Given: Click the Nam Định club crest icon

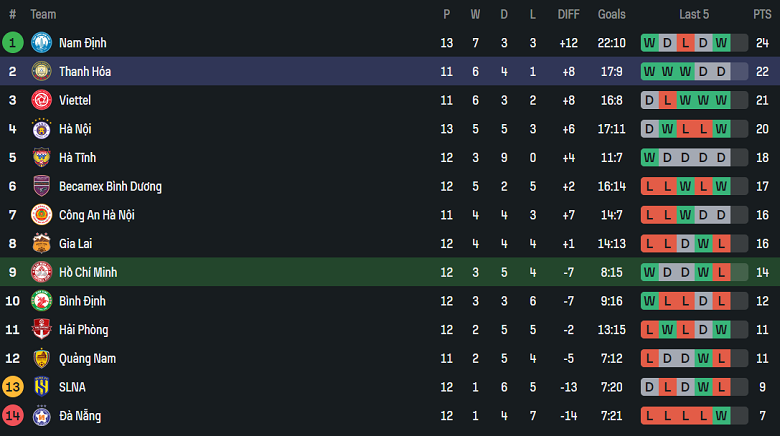Looking at the screenshot, I should 41,43.
